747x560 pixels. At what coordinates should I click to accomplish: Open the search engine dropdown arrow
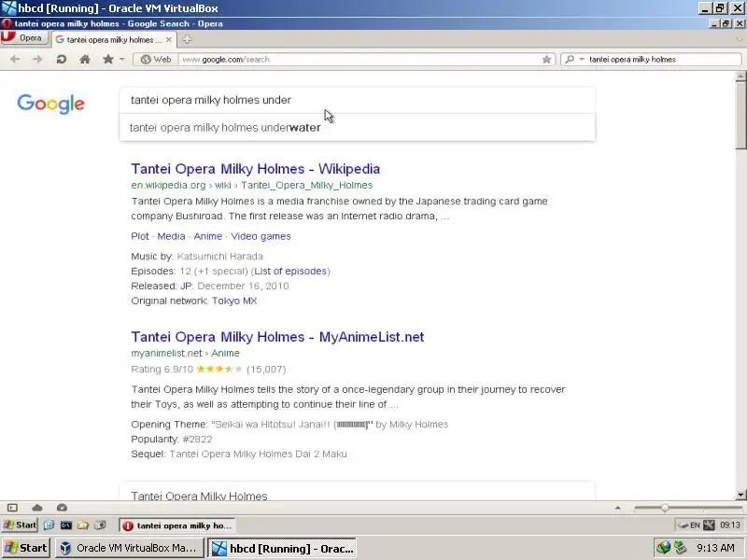582,59
